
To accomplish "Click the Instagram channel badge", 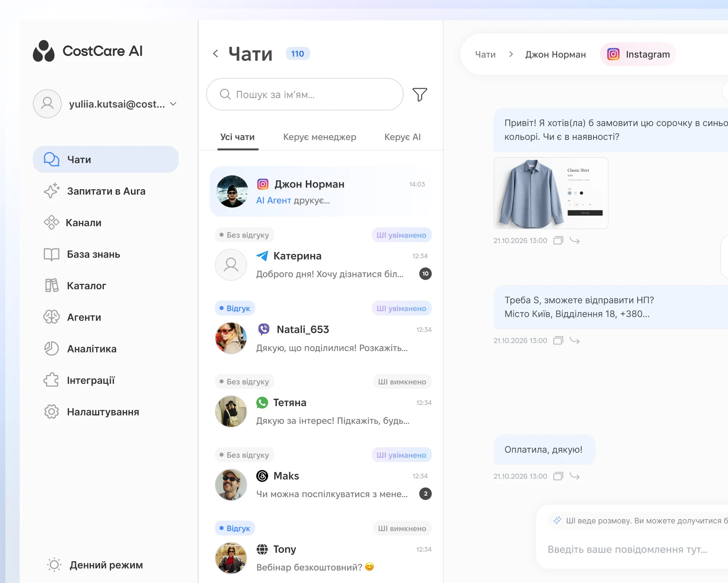I will 638,54.
